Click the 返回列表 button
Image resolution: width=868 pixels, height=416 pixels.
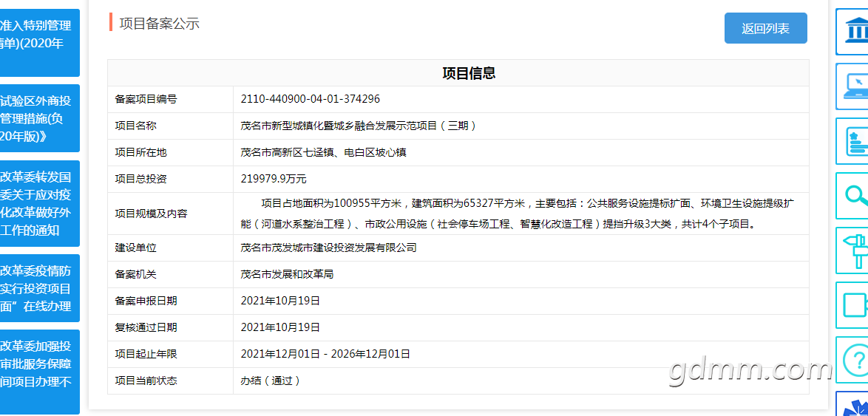point(765,28)
